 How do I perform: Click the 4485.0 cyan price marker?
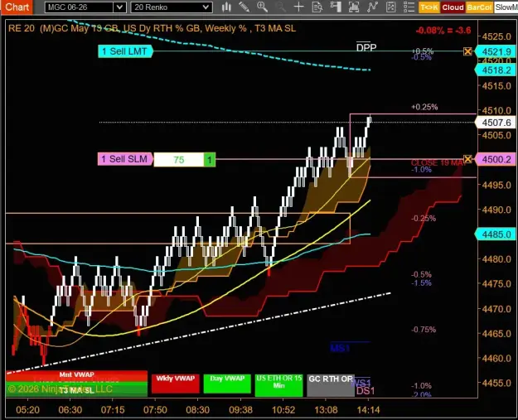[496, 234]
